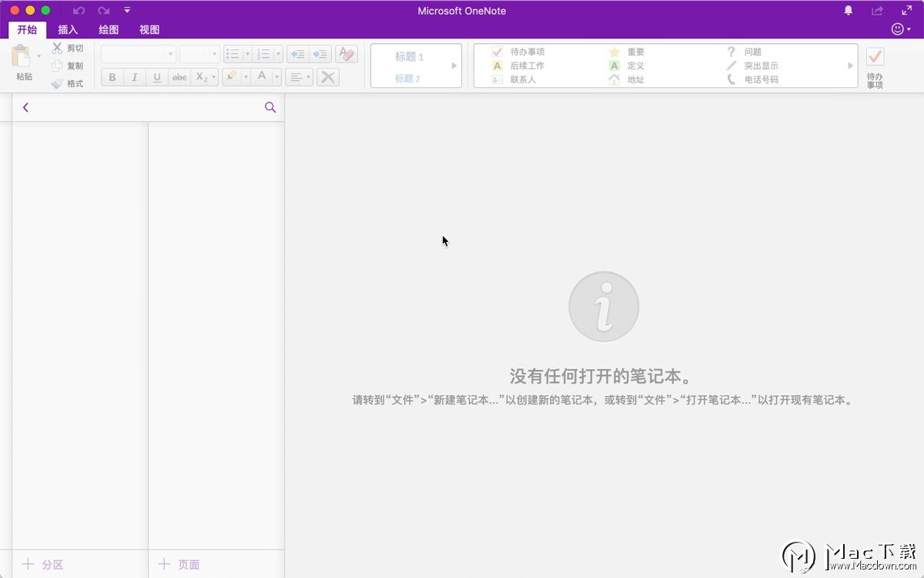Apply a numbered list
This screenshot has height=578, width=924.
point(263,54)
